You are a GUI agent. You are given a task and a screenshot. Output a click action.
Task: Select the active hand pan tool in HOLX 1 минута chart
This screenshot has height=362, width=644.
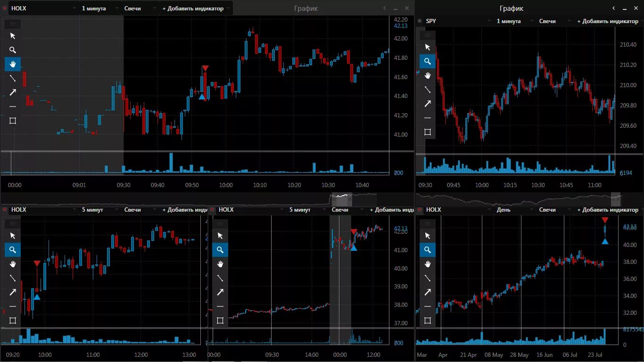coord(13,64)
